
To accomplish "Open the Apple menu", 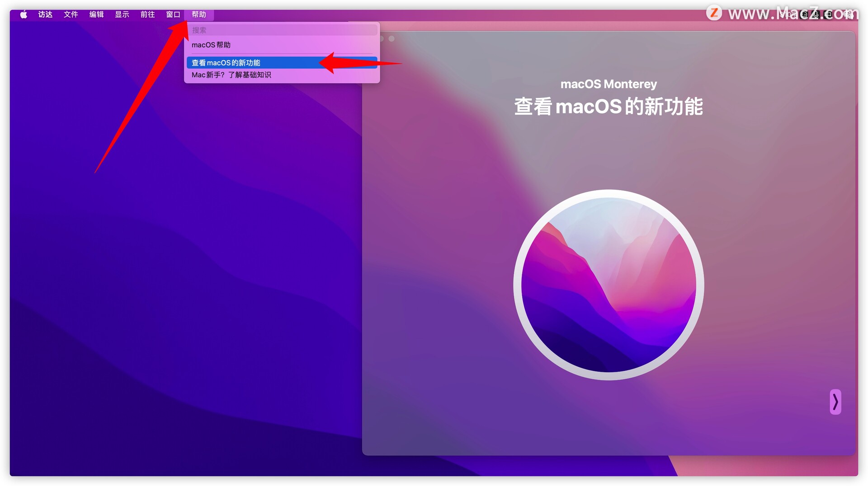I will coord(24,14).
